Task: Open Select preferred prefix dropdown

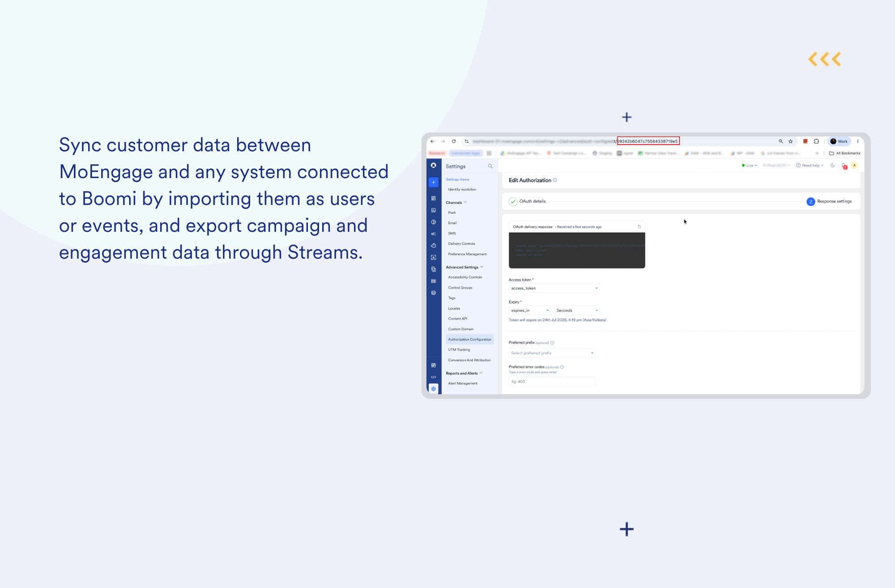Action: pyautogui.click(x=552, y=353)
